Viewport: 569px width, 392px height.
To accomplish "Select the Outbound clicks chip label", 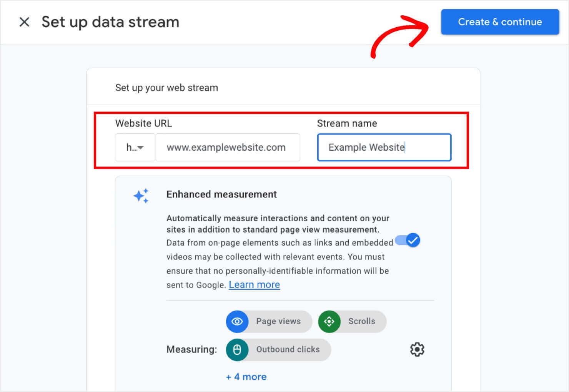I will click(x=288, y=349).
